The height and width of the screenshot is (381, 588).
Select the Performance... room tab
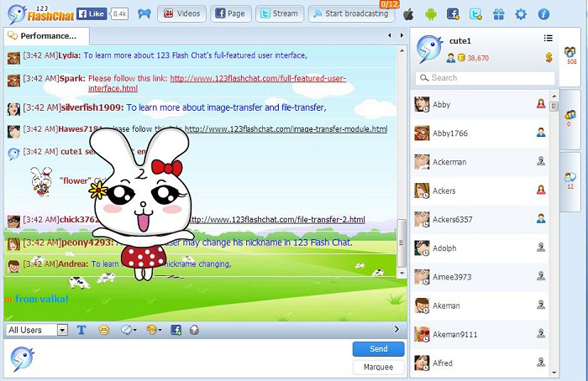46,36
